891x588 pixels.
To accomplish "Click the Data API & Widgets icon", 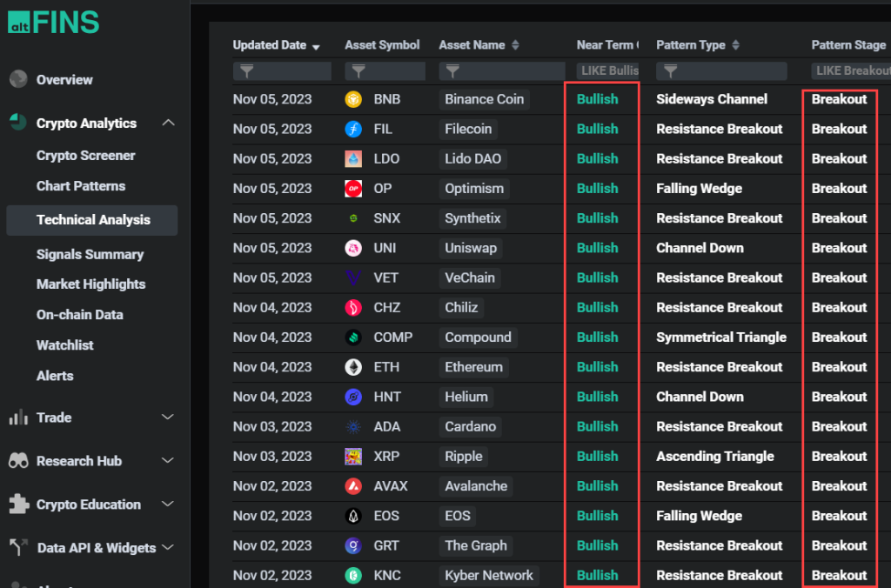I will tap(17, 548).
